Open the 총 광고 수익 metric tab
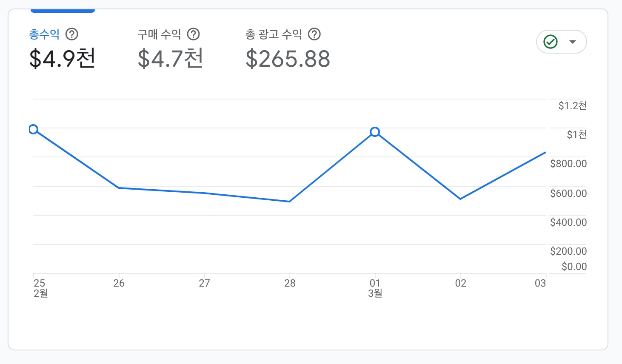Image resolution: width=622 pixels, height=364 pixels. click(274, 34)
